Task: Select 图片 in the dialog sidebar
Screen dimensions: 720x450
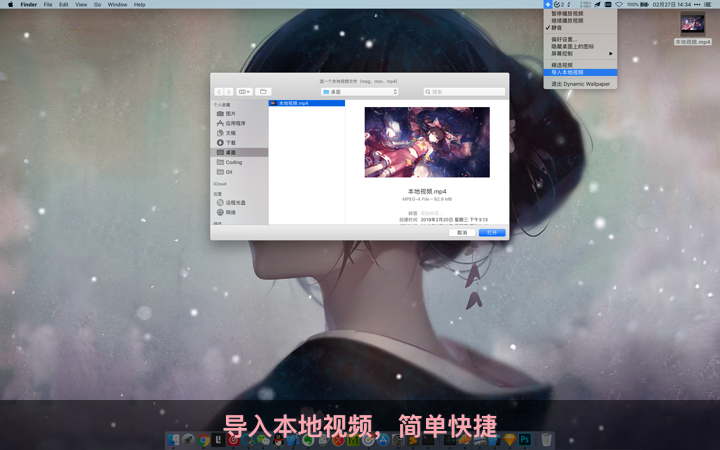Action: point(239,113)
